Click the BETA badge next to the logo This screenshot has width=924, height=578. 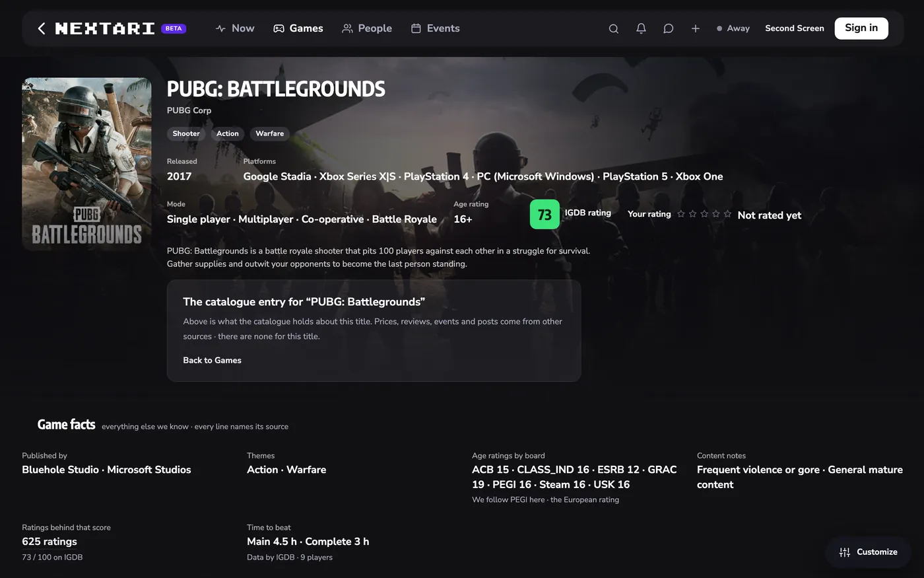point(174,28)
